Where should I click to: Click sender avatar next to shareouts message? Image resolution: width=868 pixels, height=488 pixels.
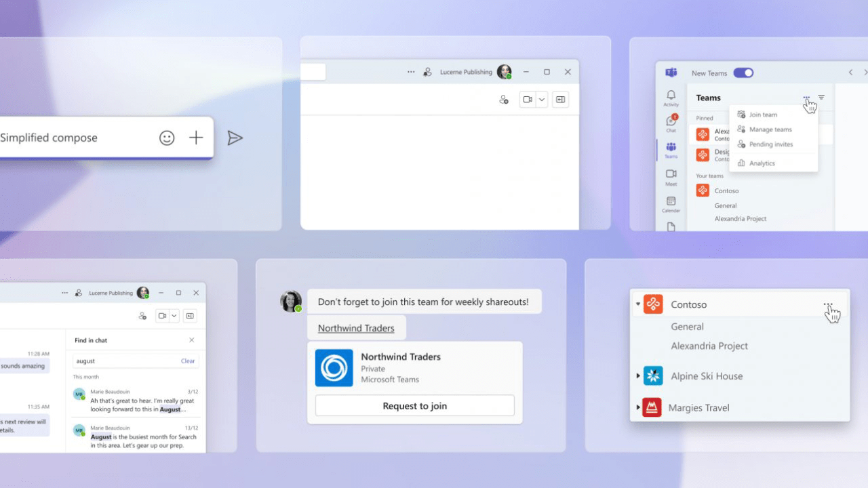point(291,302)
